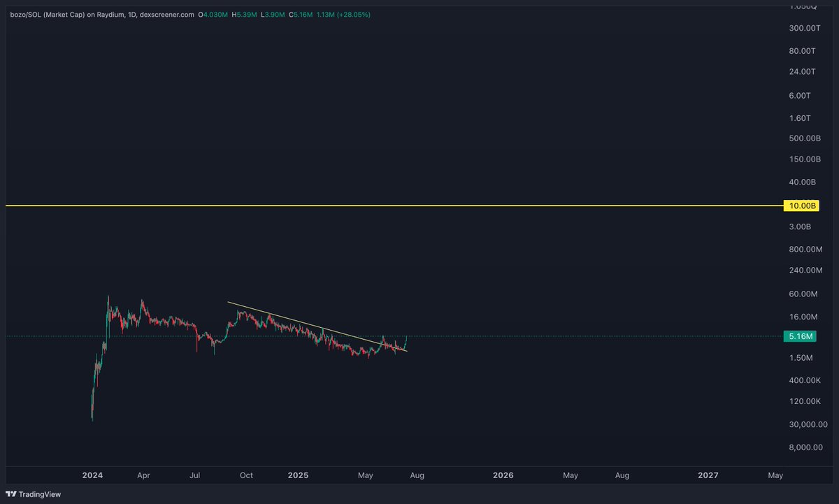Click the 150.00B price axis label
839x504 pixels.
pos(804,159)
